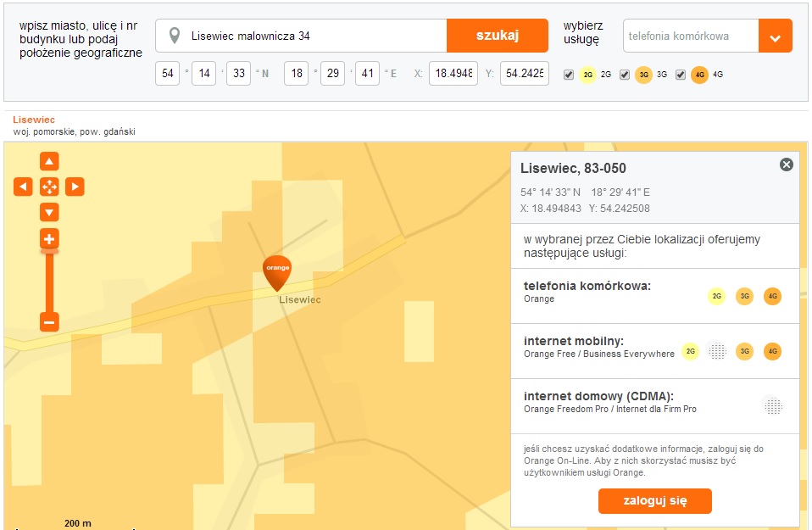Viewport: 812px width, 530px height.
Task: Toggle the 4G coverage checkbox
Action: 681,75
